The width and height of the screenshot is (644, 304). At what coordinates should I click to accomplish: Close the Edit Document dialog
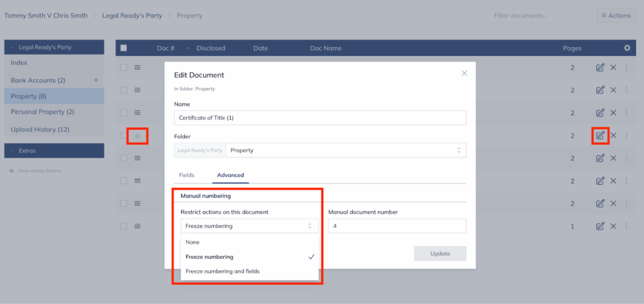pyautogui.click(x=464, y=73)
